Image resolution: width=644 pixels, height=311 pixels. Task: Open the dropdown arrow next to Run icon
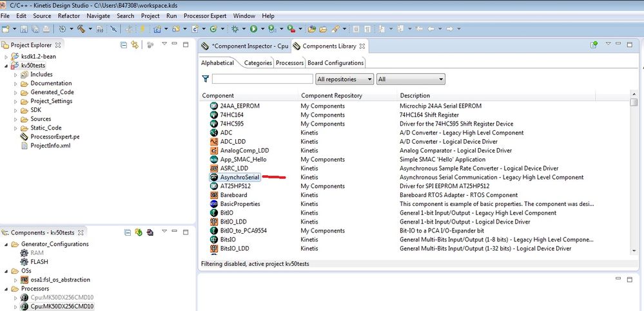(x=262, y=29)
